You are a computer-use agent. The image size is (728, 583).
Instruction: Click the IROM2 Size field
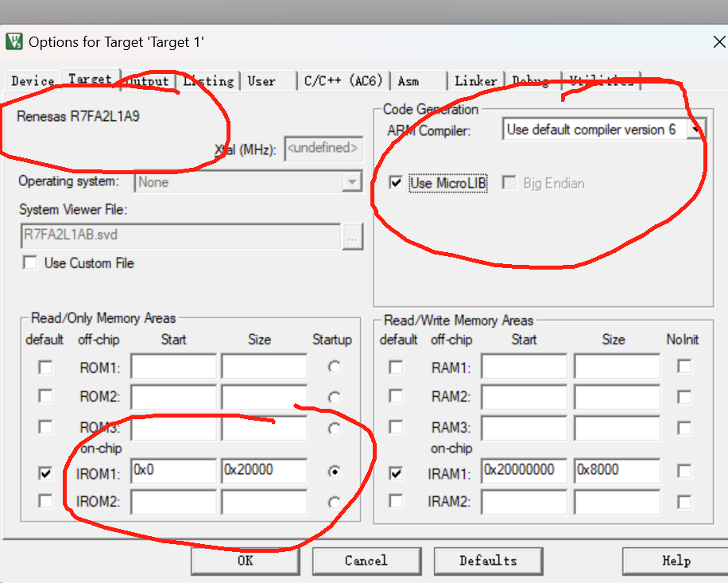click(264, 502)
